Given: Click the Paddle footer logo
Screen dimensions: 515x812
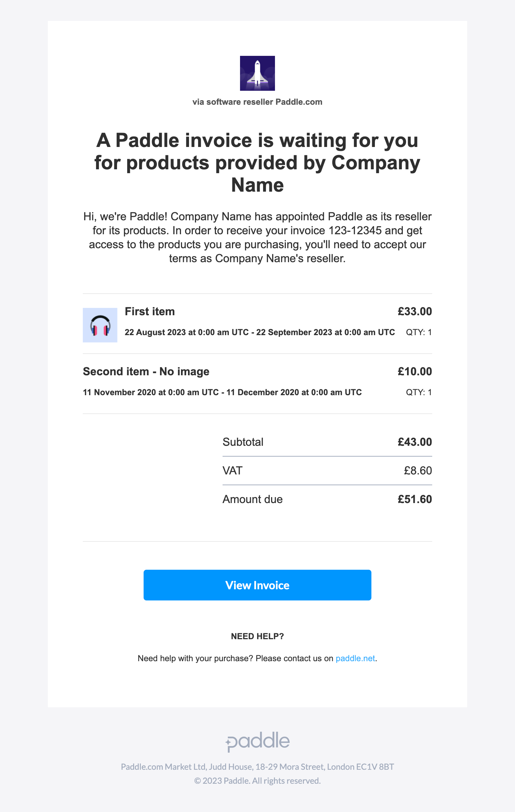Looking at the screenshot, I should 257,741.
